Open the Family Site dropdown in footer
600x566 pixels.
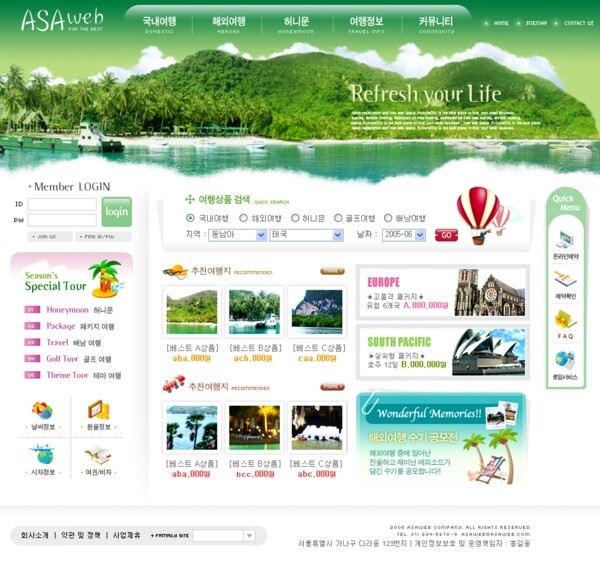[x=223, y=535]
